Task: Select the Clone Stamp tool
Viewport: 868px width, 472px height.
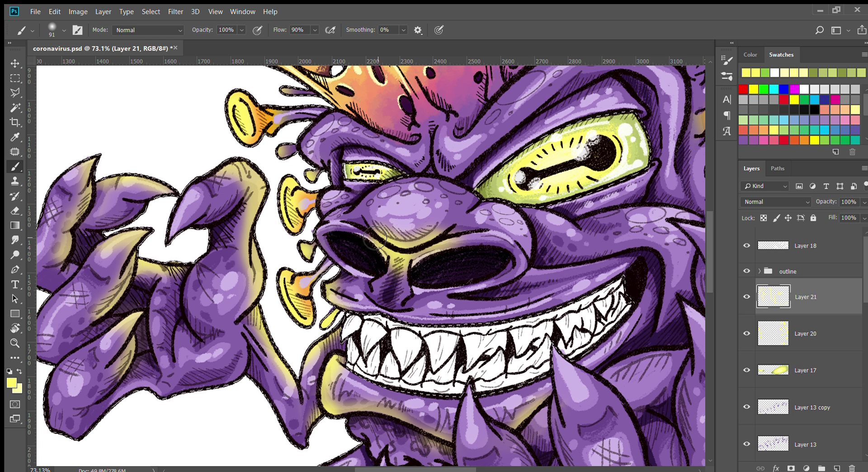Action: click(15, 181)
